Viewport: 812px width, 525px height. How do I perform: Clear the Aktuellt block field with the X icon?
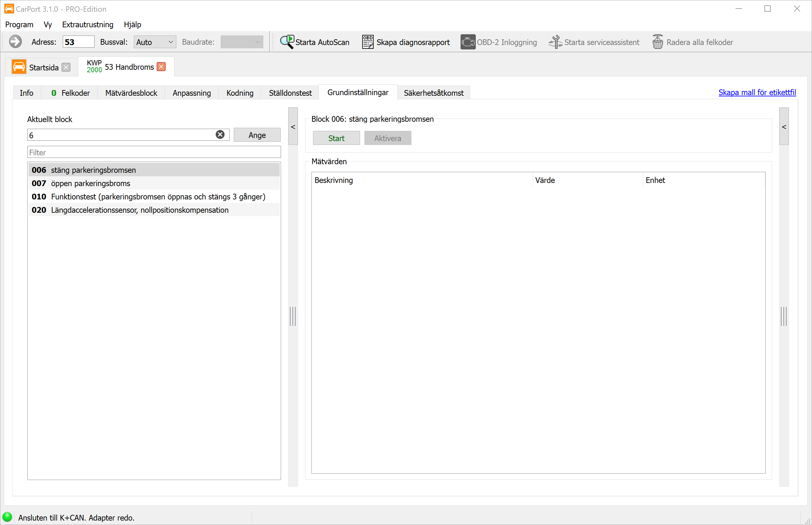click(x=220, y=135)
